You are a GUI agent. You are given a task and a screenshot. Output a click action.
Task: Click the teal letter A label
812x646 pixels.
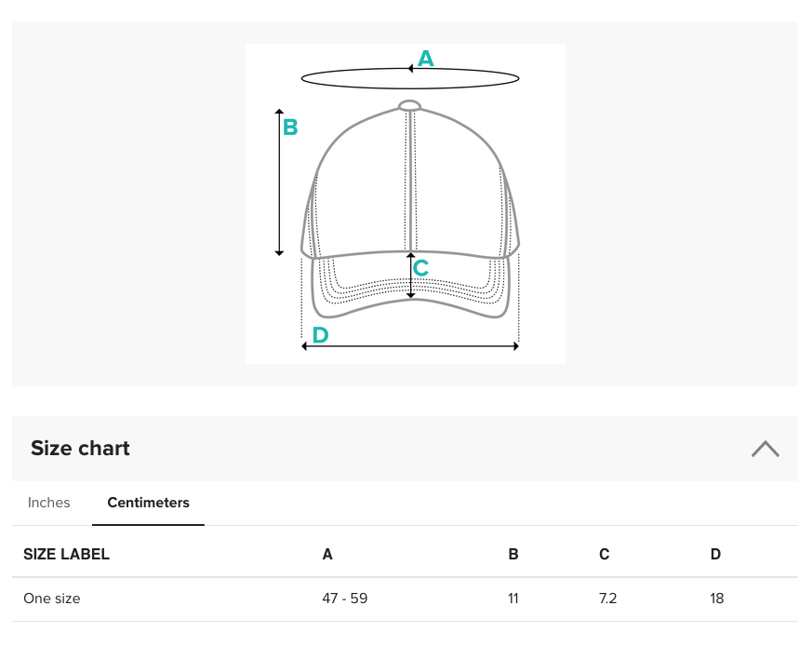426,58
